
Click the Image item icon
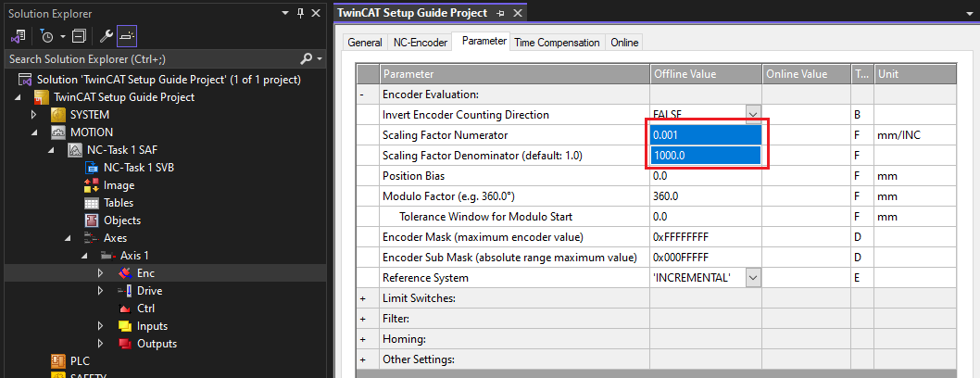tap(92, 185)
